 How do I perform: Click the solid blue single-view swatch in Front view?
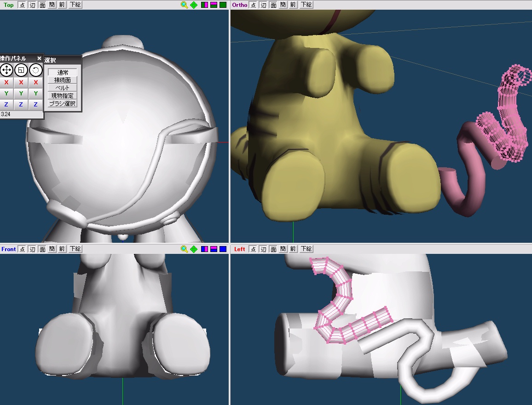pos(223,249)
